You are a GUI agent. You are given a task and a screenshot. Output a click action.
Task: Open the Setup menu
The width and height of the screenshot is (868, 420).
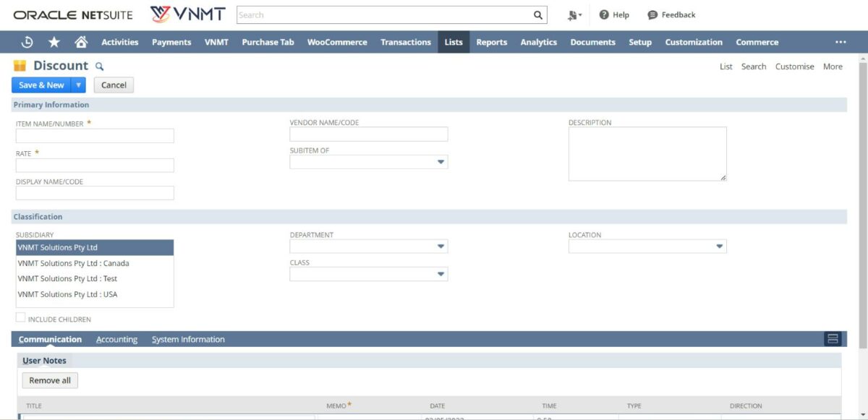click(x=640, y=42)
